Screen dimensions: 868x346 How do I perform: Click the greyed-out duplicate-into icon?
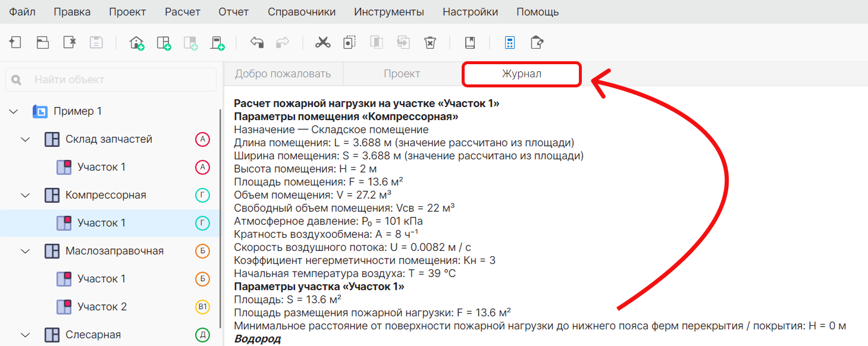tap(403, 42)
